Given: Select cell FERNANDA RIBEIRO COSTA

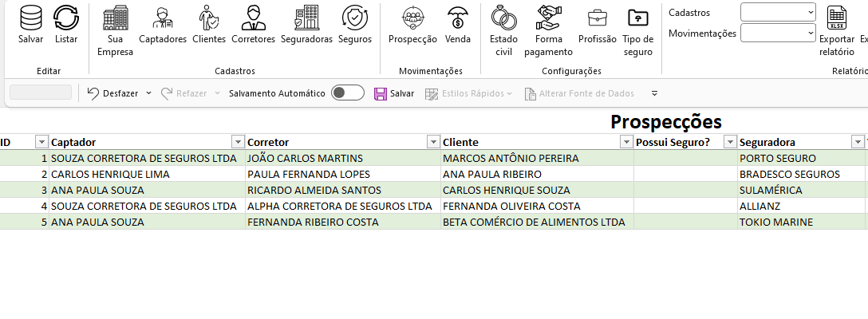Looking at the screenshot, I should click(x=343, y=223).
